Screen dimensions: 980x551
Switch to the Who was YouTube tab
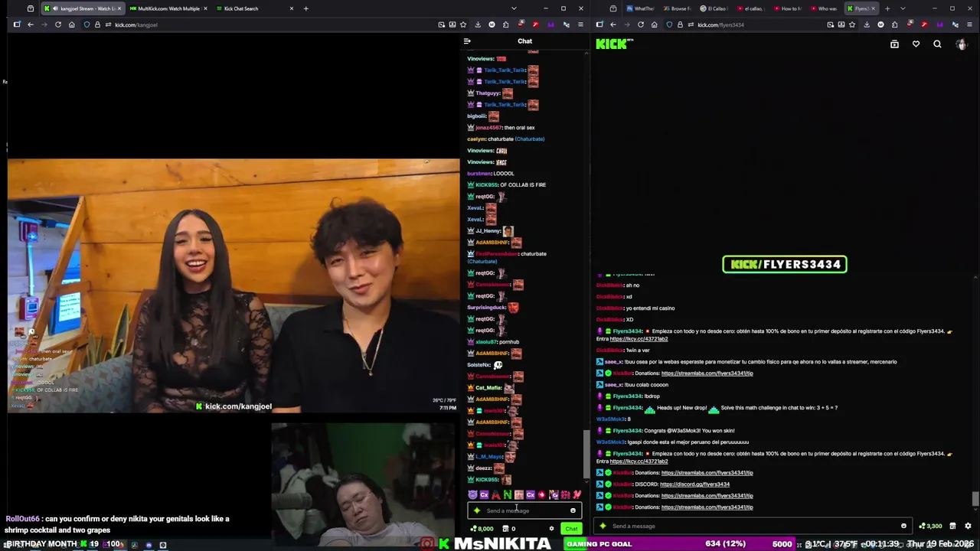tap(825, 8)
